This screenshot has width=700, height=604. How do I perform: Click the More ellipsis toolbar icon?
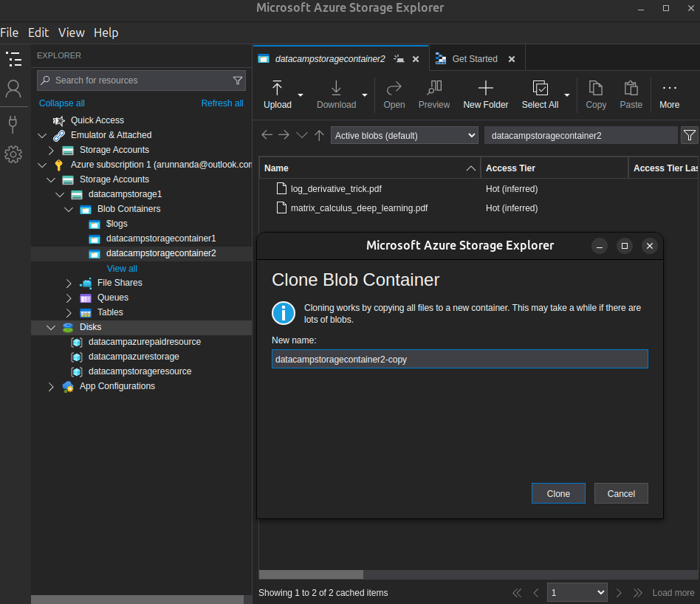point(669,89)
